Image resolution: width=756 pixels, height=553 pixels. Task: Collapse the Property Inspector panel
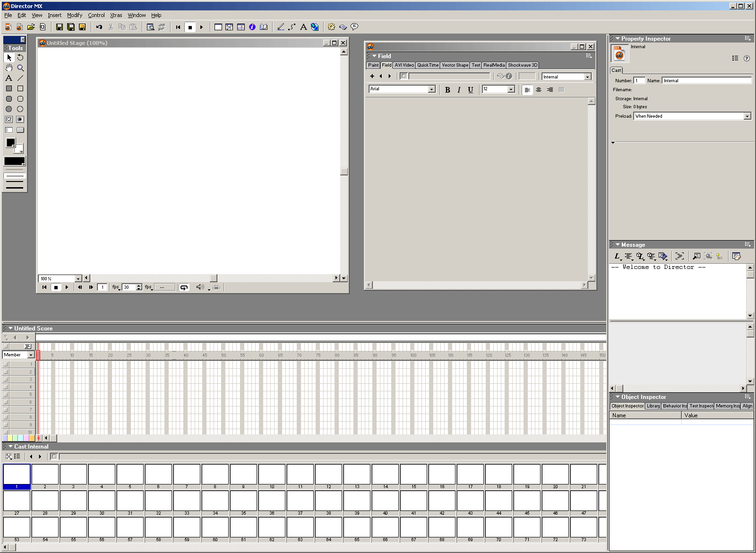click(x=618, y=39)
